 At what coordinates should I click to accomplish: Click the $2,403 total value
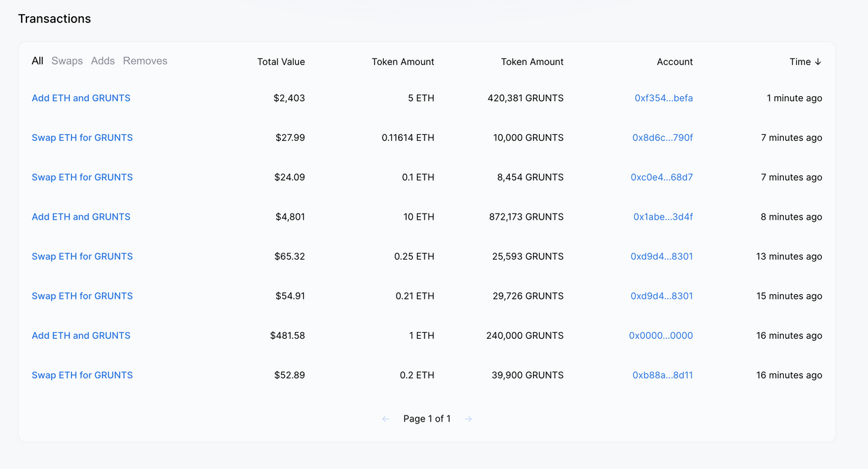290,98
